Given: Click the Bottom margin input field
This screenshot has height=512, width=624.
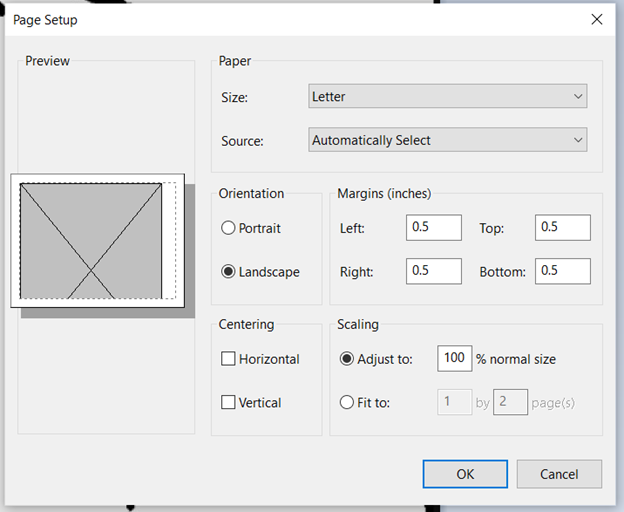Looking at the screenshot, I should (563, 271).
